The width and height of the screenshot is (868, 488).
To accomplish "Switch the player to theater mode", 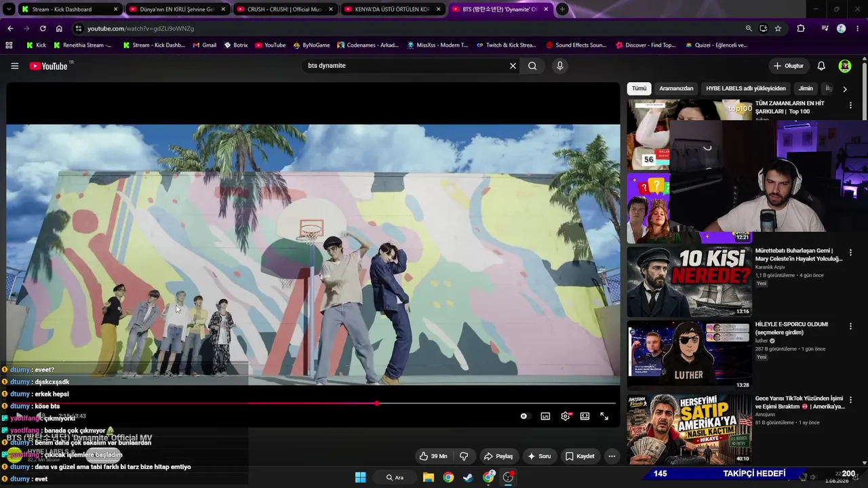I will pyautogui.click(x=585, y=416).
